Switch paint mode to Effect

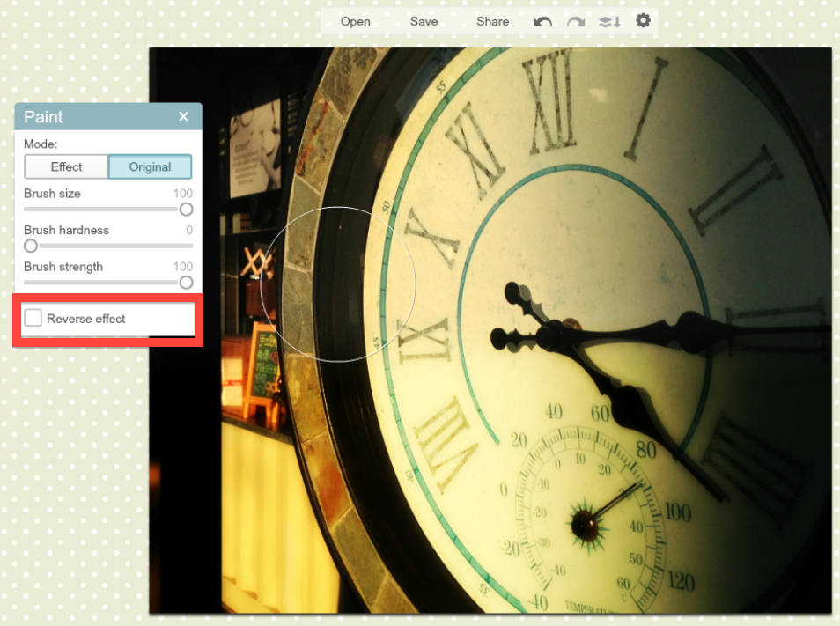coord(66,166)
